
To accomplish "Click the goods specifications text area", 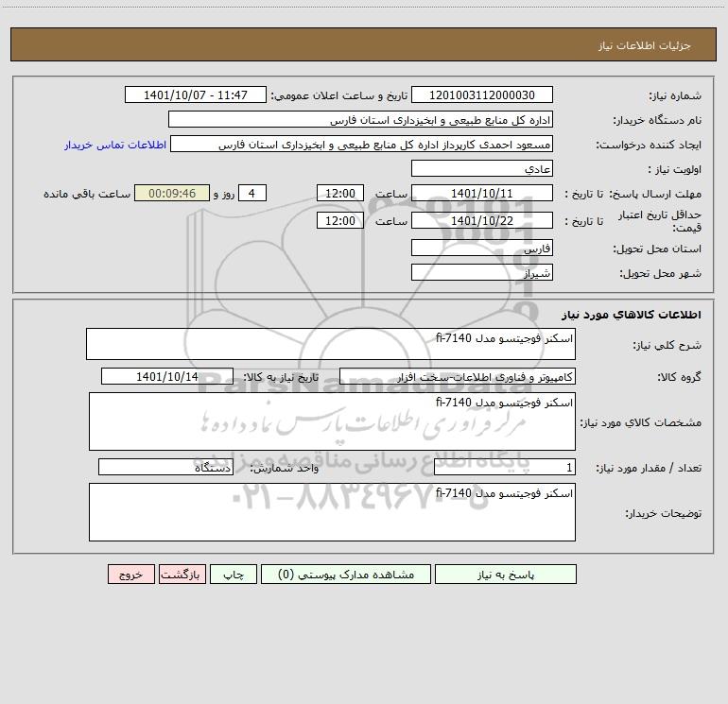I will [x=332, y=421].
